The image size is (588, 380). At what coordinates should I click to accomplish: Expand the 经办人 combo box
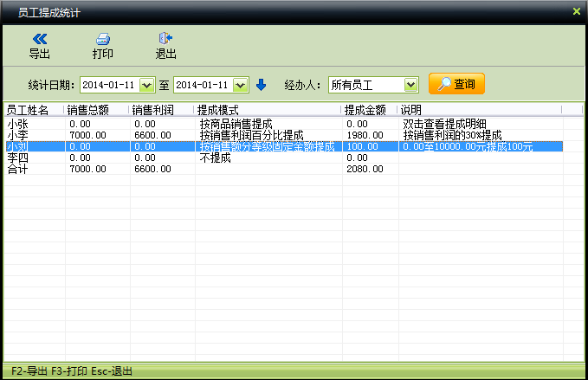[410, 85]
